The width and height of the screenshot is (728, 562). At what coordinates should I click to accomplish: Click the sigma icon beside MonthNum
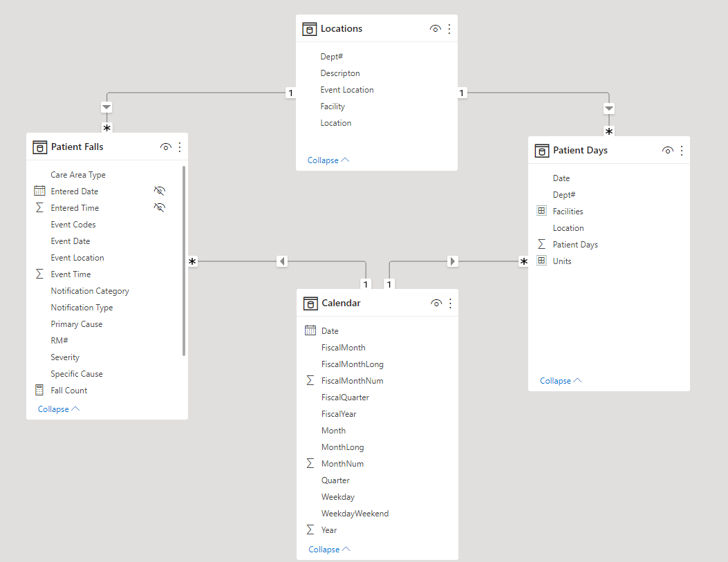310,463
